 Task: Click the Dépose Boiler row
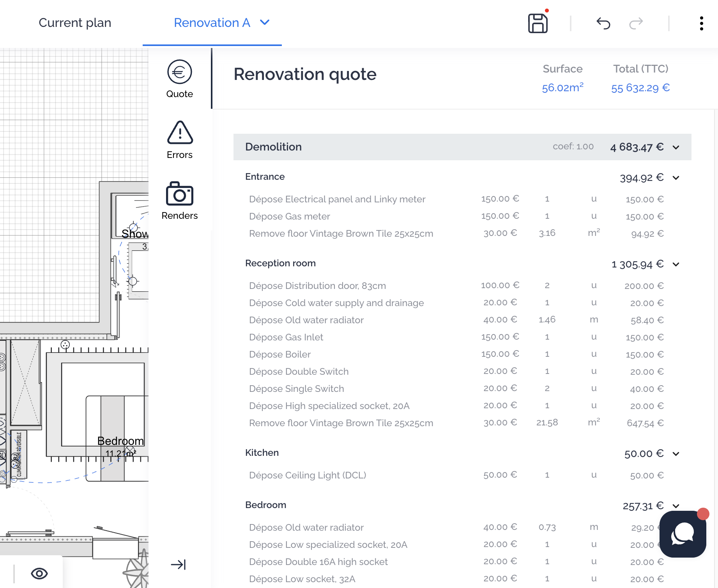[x=456, y=354]
